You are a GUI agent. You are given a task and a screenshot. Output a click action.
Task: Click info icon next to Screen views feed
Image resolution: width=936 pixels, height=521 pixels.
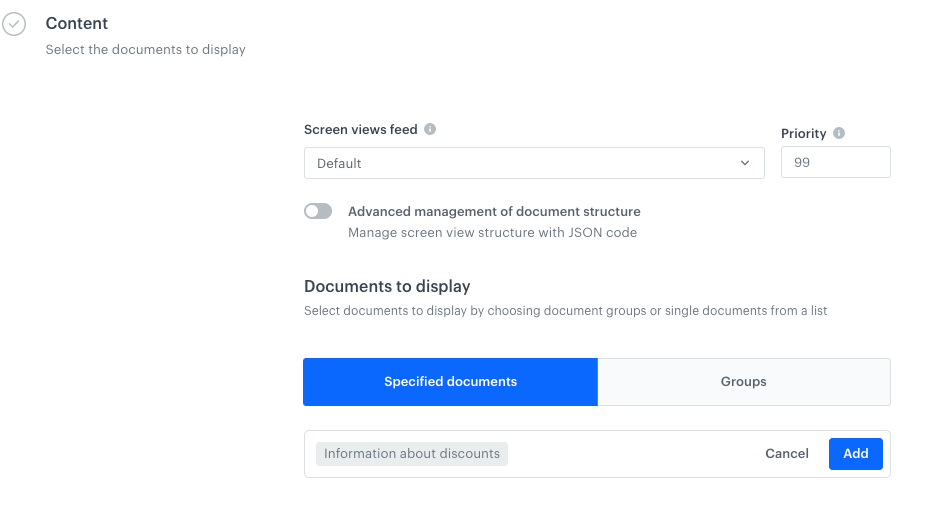pos(430,129)
